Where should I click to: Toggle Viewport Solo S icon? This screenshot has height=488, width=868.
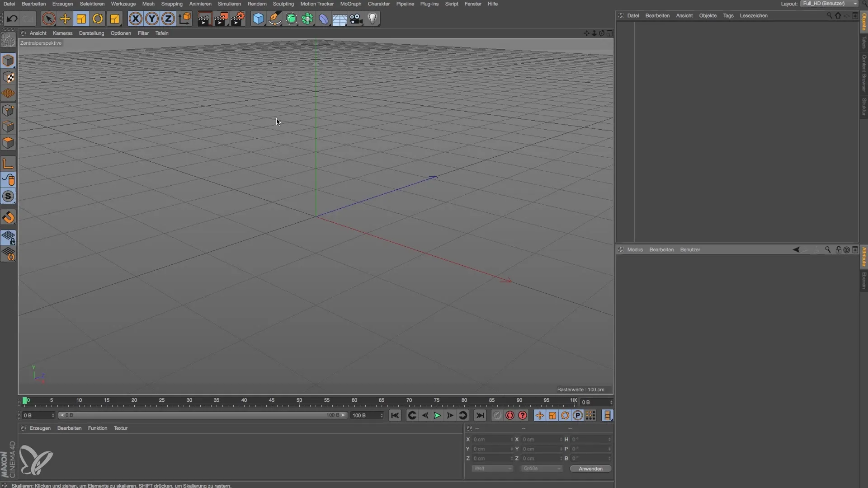(8, 196)
